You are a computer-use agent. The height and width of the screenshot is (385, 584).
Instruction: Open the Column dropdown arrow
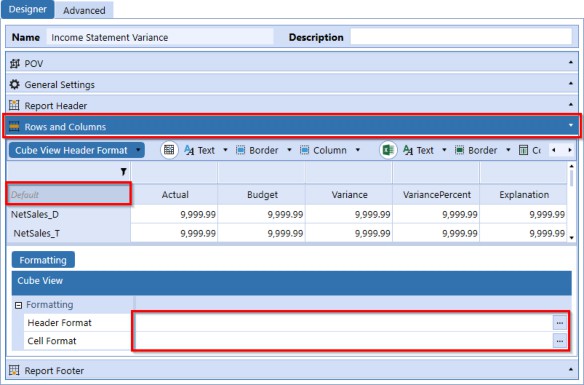(358, 150)
